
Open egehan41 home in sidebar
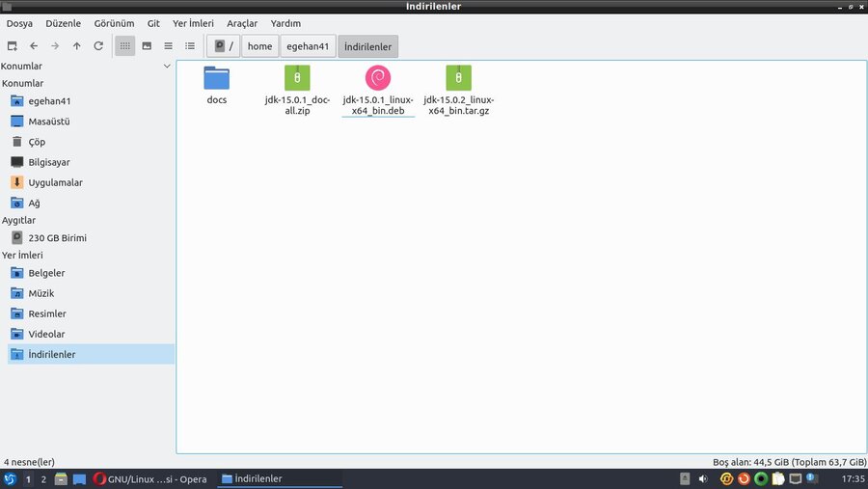click(x=91, y=101)
